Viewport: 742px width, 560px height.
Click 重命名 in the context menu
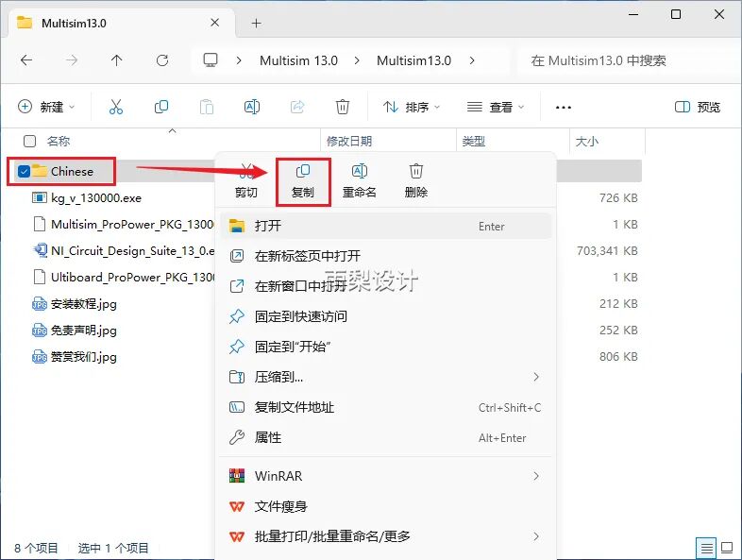pos(360,181)
